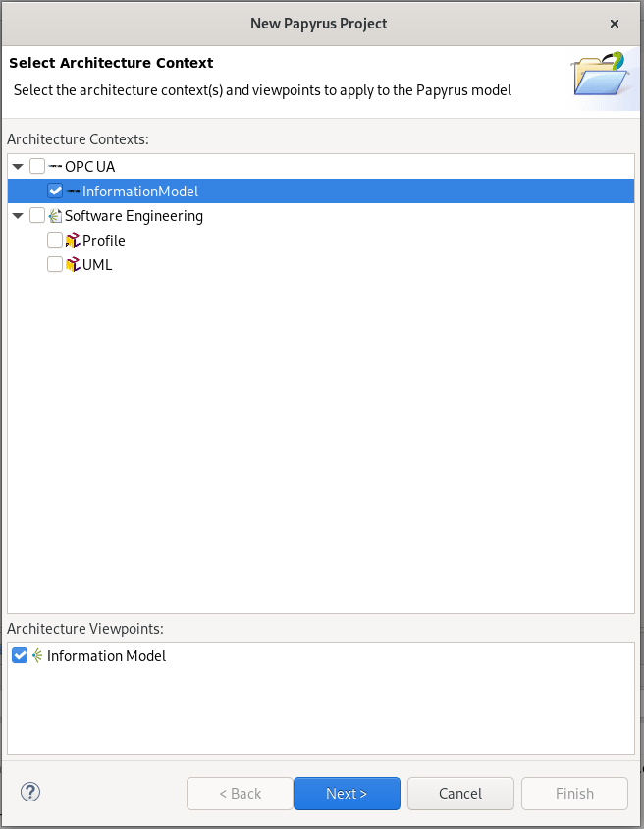Enable the Profile checkbox
Viewport: 644px width, 829px height.
(x=55, y=241)
